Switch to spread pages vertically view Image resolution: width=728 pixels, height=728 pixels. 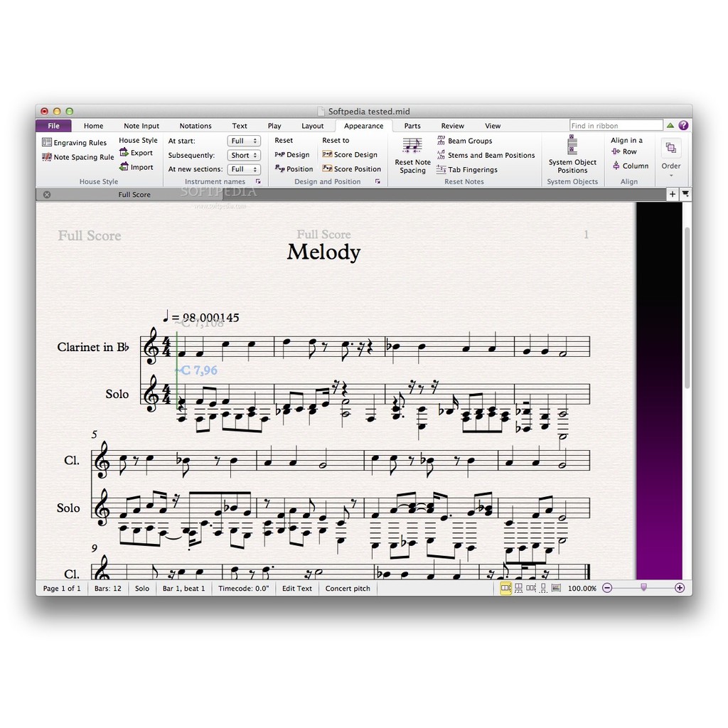[x=518, y=588]
